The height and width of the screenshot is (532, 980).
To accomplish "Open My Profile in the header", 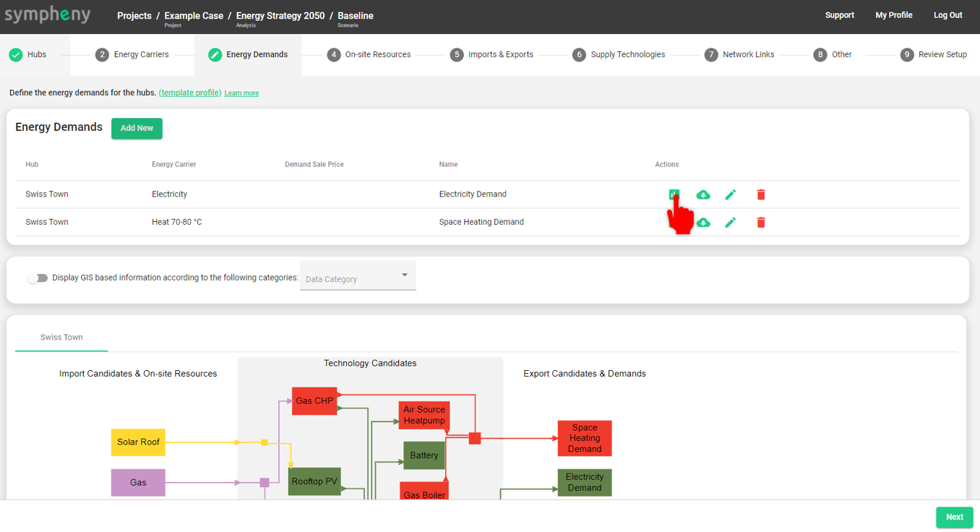I will [893, 15].
